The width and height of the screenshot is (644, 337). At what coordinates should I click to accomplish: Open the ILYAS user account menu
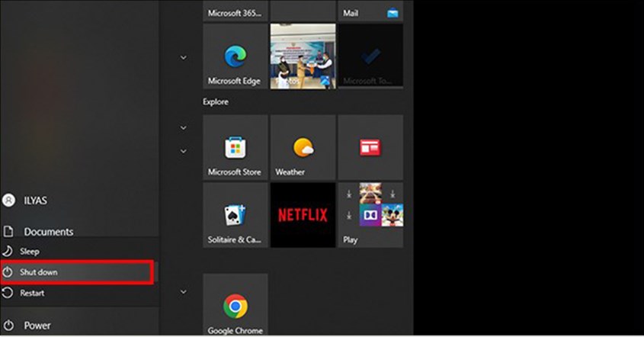pyautogui.click(x=79, y=201)
